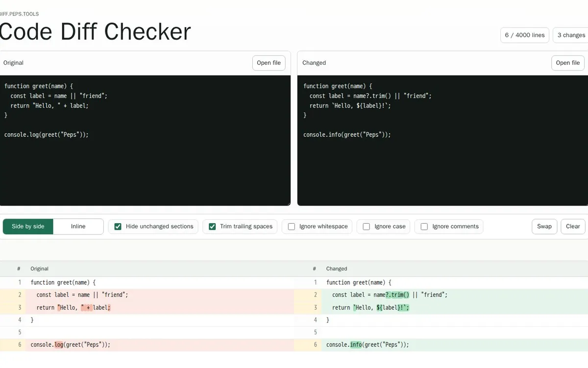Open file for the Changed pane

pos(568,63)
